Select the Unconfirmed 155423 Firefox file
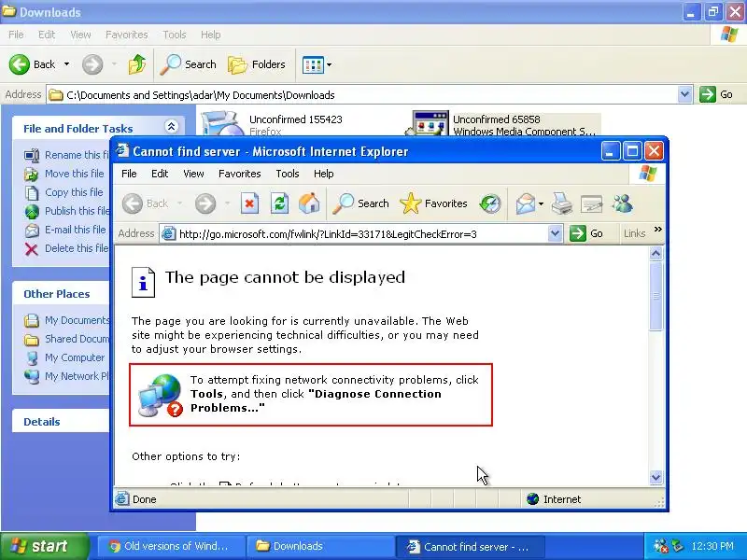The height and width of the screenshot is (560, 747). point(273,124)
